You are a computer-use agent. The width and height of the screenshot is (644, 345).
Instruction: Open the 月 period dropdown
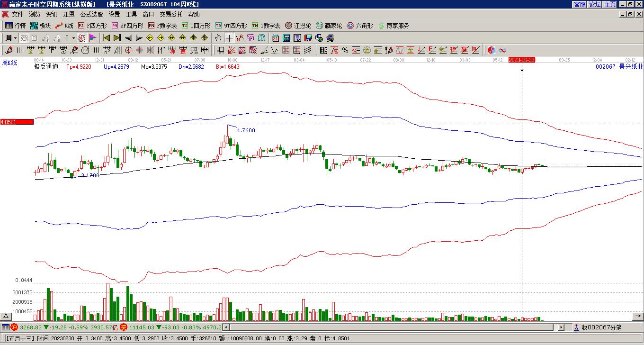tap(11, 38)
